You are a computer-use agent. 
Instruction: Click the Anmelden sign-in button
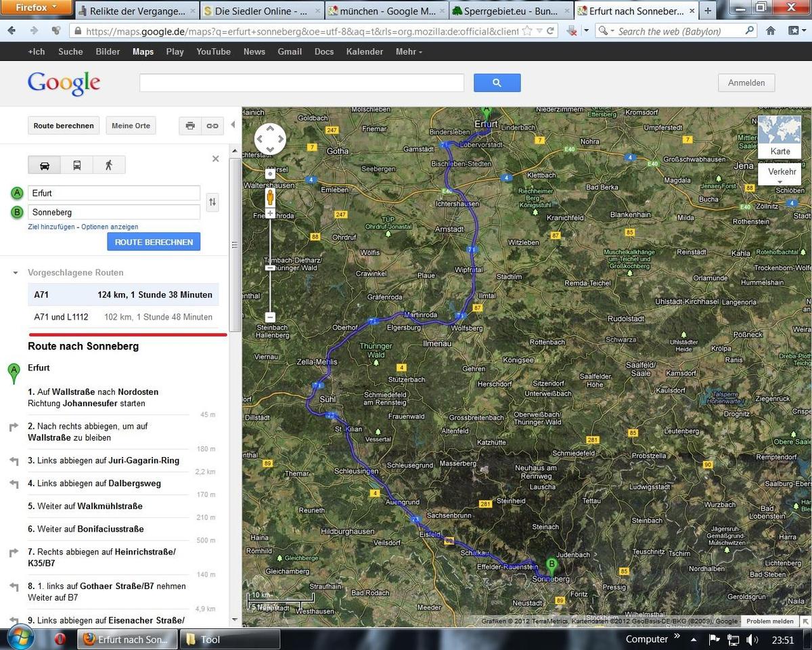[x=746, y=83]
